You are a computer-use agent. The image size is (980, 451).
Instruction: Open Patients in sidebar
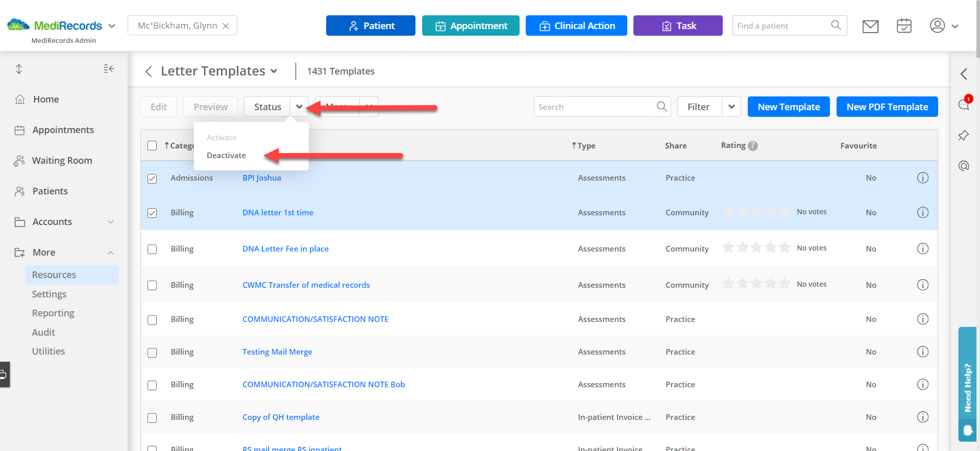click(x=50, y=191)
